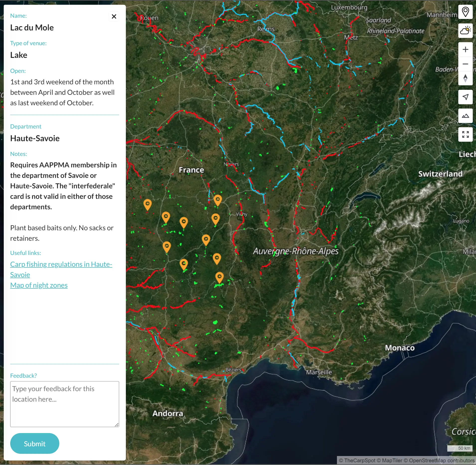
Task: Click the Switzerland country label
Action: pos(440,174)
